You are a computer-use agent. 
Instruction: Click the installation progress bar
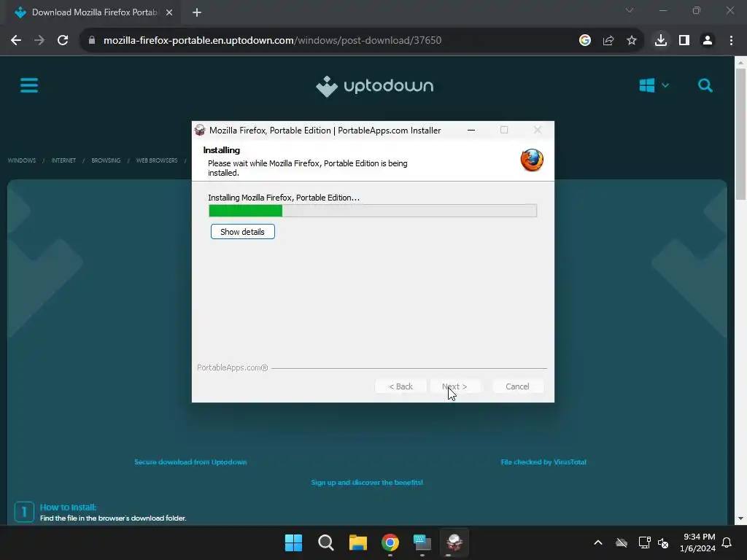373,211
